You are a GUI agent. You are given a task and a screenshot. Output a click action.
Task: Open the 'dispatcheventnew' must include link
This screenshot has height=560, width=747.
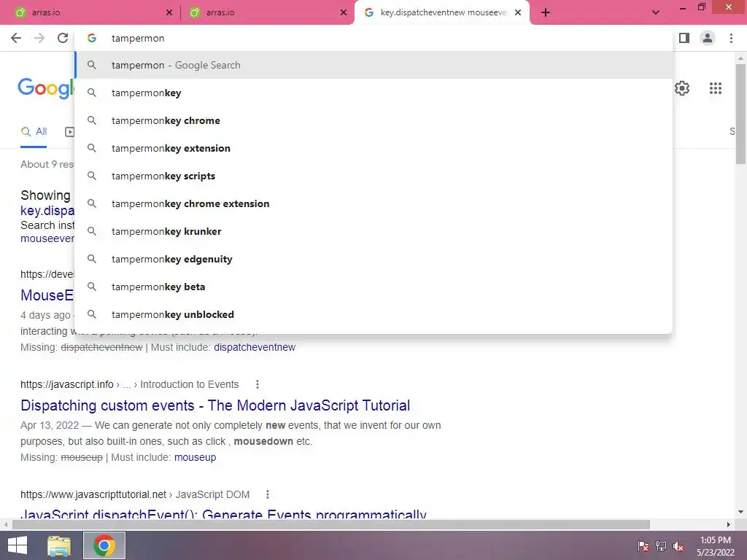[255, 347]
